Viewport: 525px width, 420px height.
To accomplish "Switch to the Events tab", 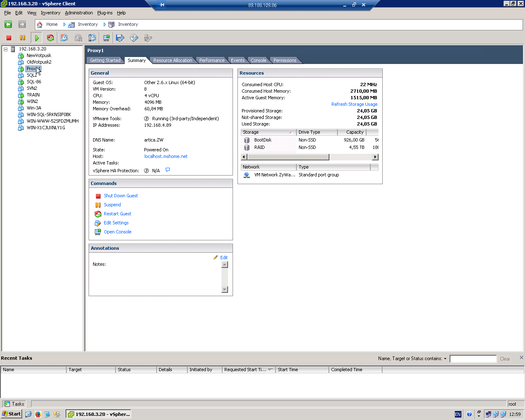I will 237,60.
